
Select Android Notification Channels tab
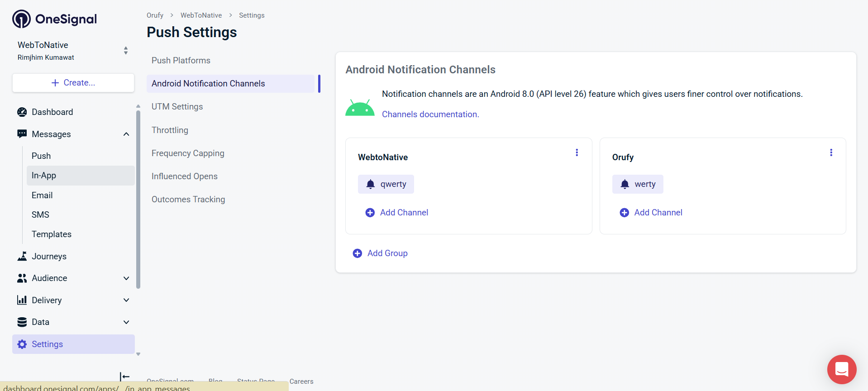pyautogui.click(x=230, y=83)
